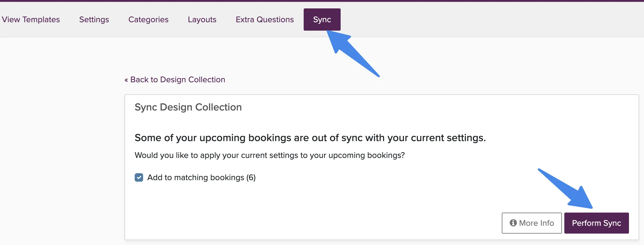Click the Add to matching bookings (6) label
644x245 pixels.
201,177
